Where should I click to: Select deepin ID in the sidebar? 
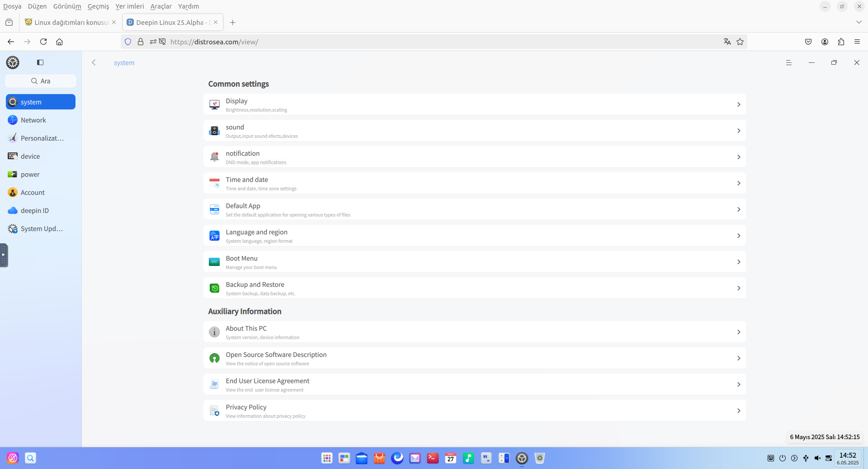[41, 211]
